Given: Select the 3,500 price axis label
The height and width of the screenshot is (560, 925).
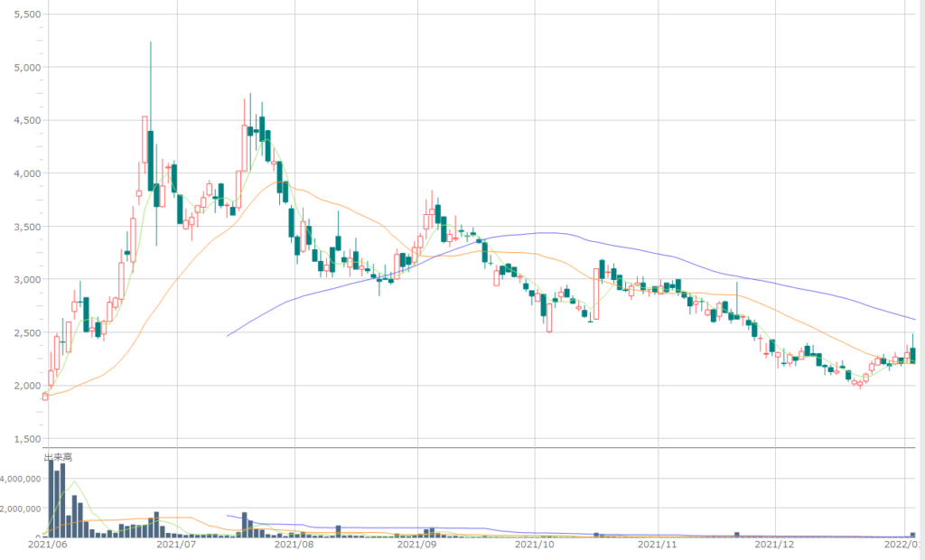Looking at the screenshot, I should coord(27,227).
